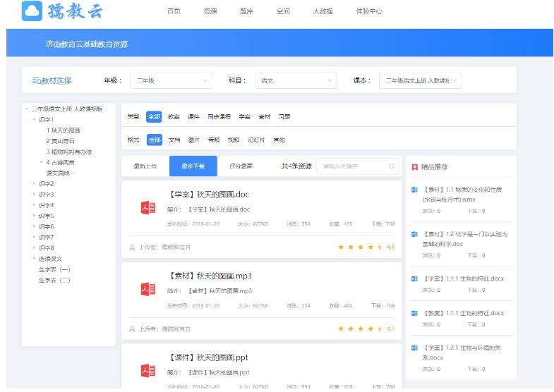The height and width of the screenshot is (392, 554).
Task: Click file icon beside 1.1 物质的变化和性质 recommendation
Action: click(414, 190)
